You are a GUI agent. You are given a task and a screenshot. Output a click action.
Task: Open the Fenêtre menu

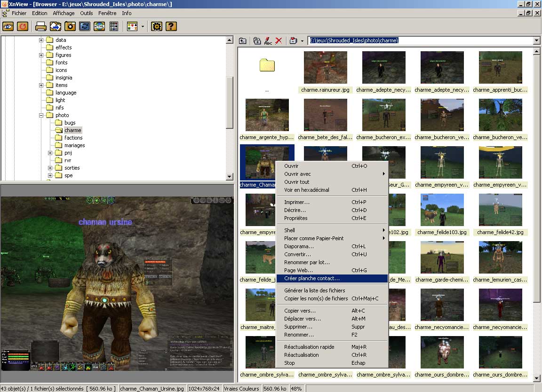[x=107, y=13]
